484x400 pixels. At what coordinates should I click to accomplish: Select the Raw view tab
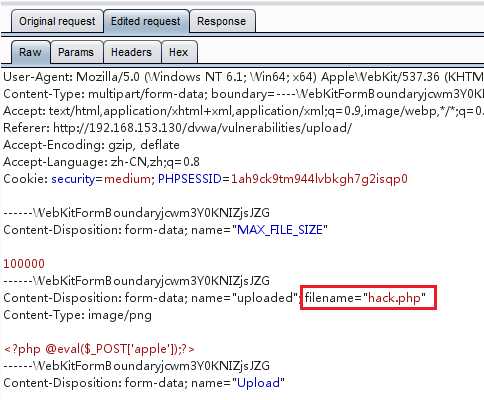30,52
